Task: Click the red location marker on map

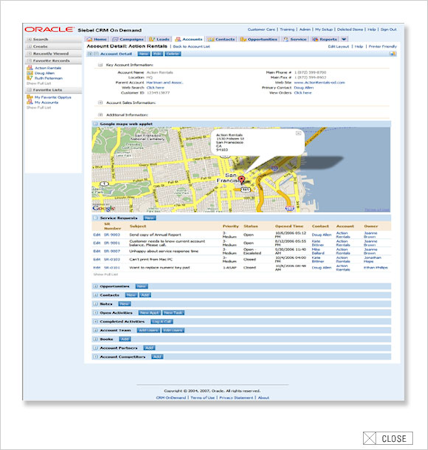Action: point(242,180)
